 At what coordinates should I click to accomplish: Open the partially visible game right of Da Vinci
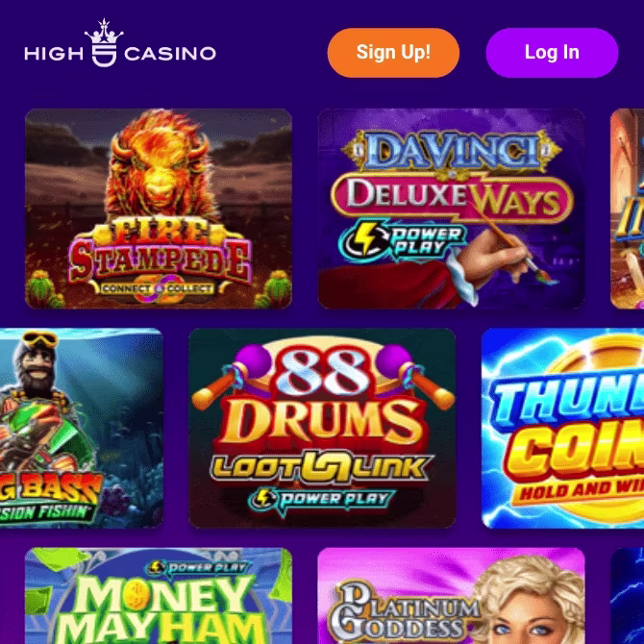click(627, 209)
